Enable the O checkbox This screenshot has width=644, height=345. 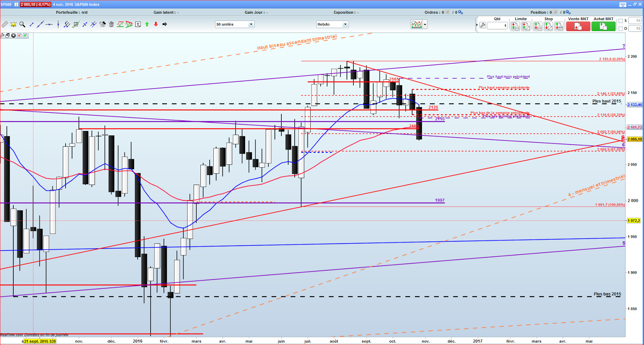(x=621, y=29)
